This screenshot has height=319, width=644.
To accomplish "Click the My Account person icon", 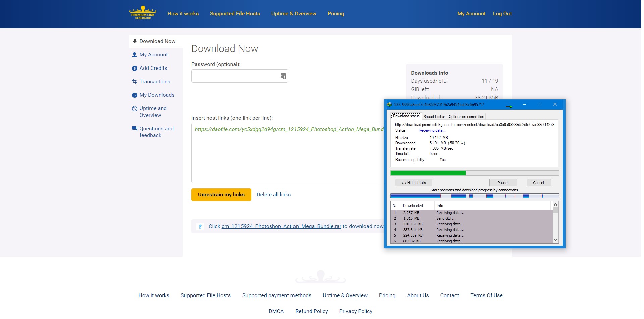I will pos(135,55).
